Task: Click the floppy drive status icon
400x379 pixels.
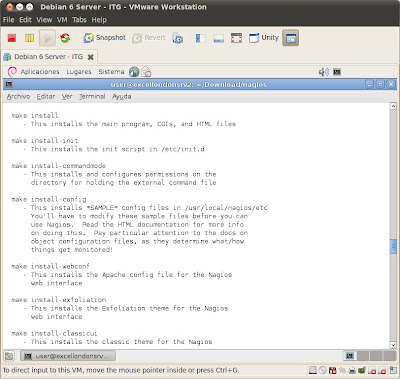Action: tap(332, 370)
